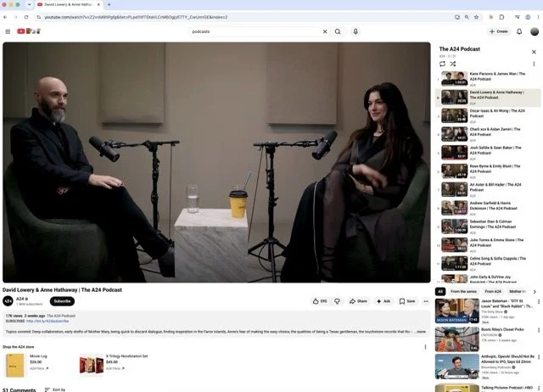Play Ari Aster & Bill Hader episode
The height and width of the screenshot is (392, 543).
pyautogui.click(x=488, y=189)
